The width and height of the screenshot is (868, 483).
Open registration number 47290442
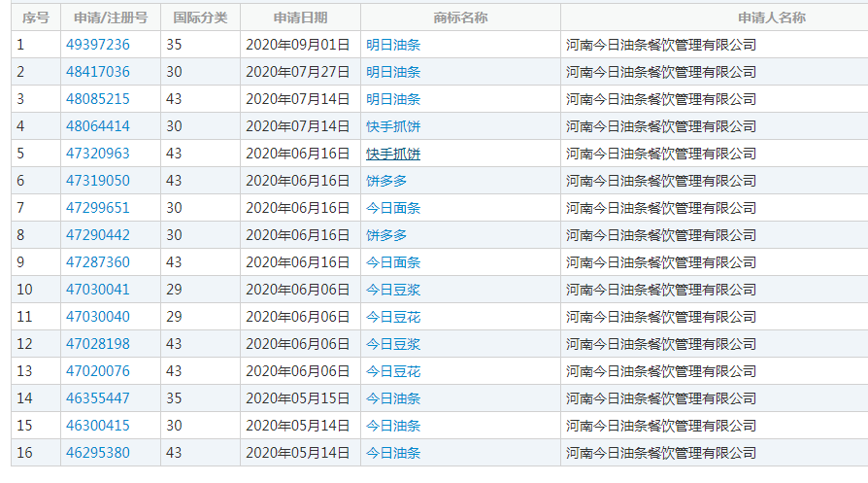click(x=97, y=235)
